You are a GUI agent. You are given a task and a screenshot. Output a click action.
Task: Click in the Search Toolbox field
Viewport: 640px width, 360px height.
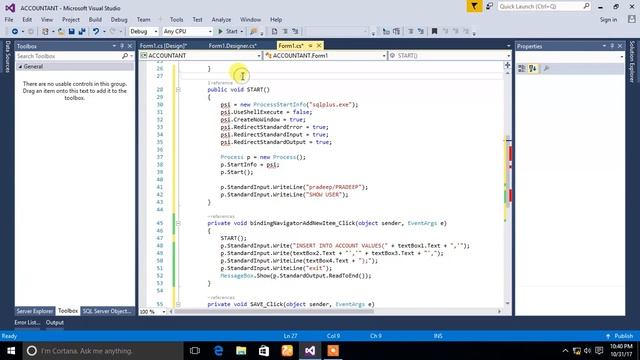[x=69, y=56]
